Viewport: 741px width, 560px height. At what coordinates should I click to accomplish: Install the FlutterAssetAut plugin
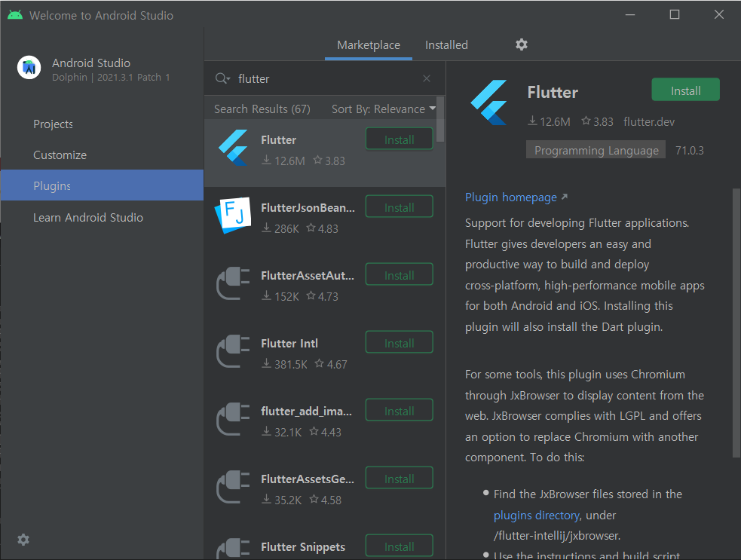point(400,275)
